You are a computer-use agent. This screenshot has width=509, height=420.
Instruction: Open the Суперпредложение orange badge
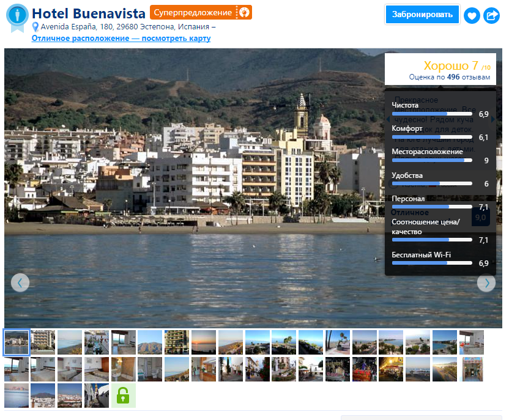pos(201,12)
